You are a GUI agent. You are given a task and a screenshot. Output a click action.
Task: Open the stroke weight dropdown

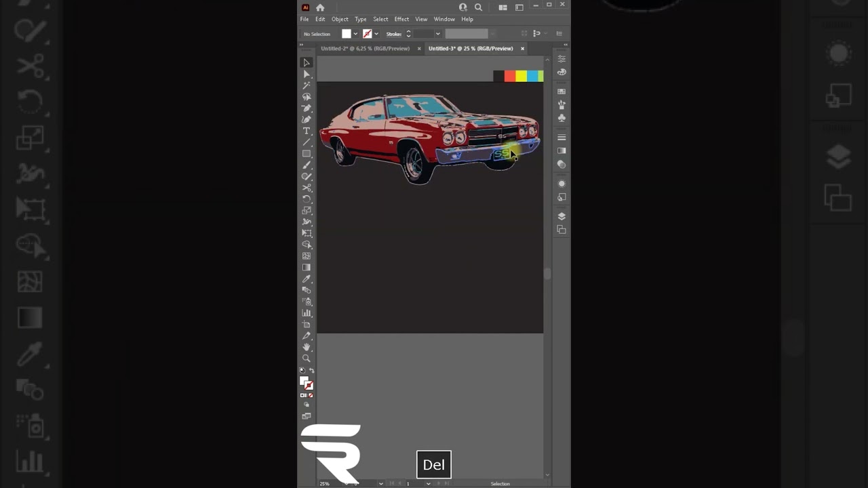[437, 34]
